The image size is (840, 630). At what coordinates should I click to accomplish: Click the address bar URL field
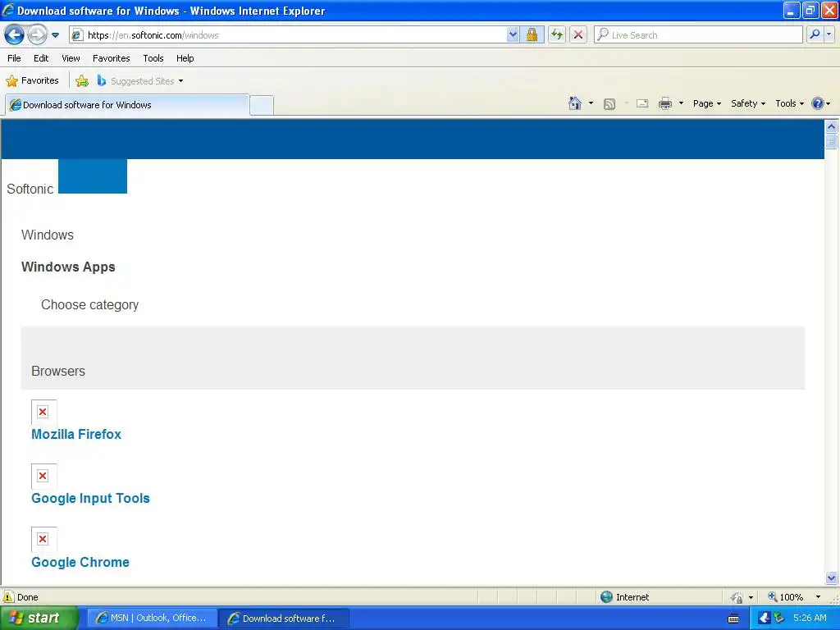click(x=288, y=35)
